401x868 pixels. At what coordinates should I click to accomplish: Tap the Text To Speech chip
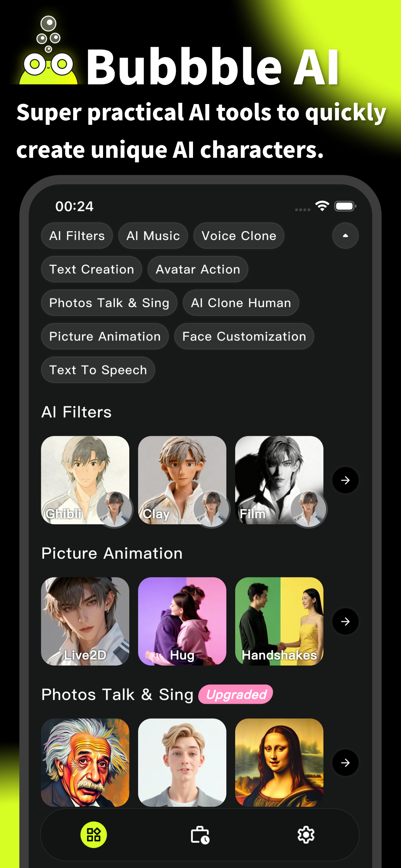click(98, 370)
